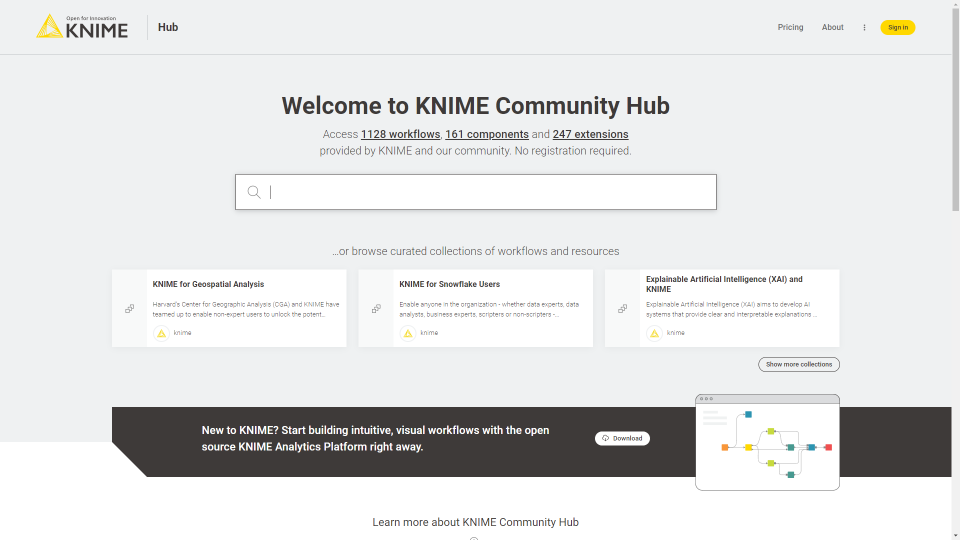Expand with Show more collections button
The height and width of the screenshot is (540, 960).
(x=798, y=365)
